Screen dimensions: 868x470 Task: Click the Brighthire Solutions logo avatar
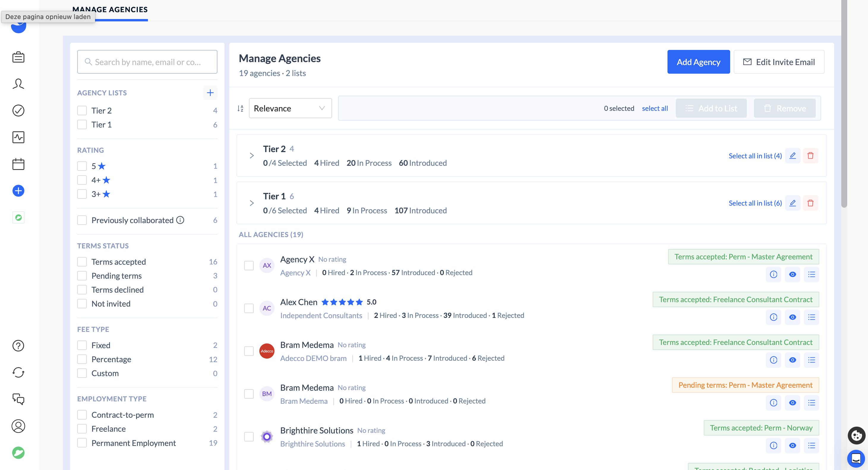point(266,437)
